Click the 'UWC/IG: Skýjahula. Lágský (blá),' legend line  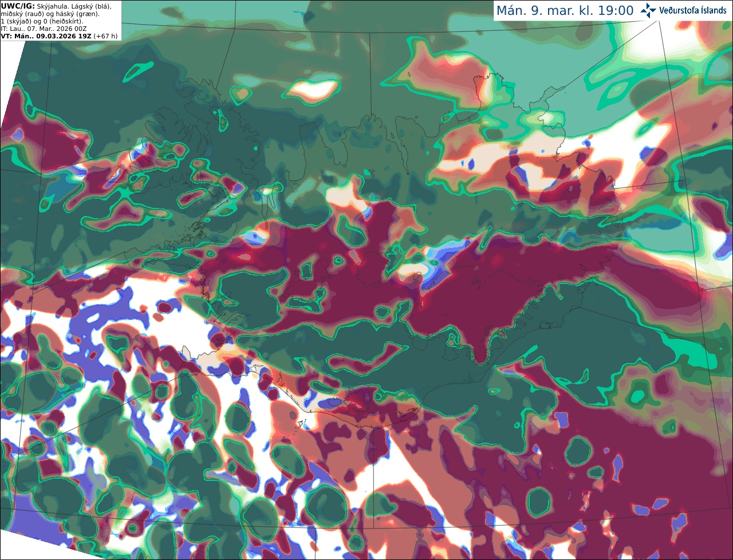pyautogui.click(x=56, y=6)
